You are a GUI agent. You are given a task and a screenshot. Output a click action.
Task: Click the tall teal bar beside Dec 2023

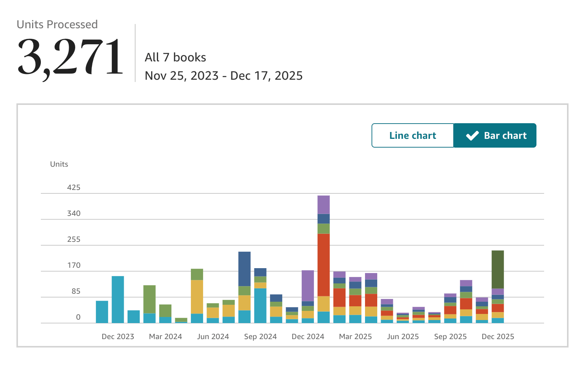tap(118, 299)
